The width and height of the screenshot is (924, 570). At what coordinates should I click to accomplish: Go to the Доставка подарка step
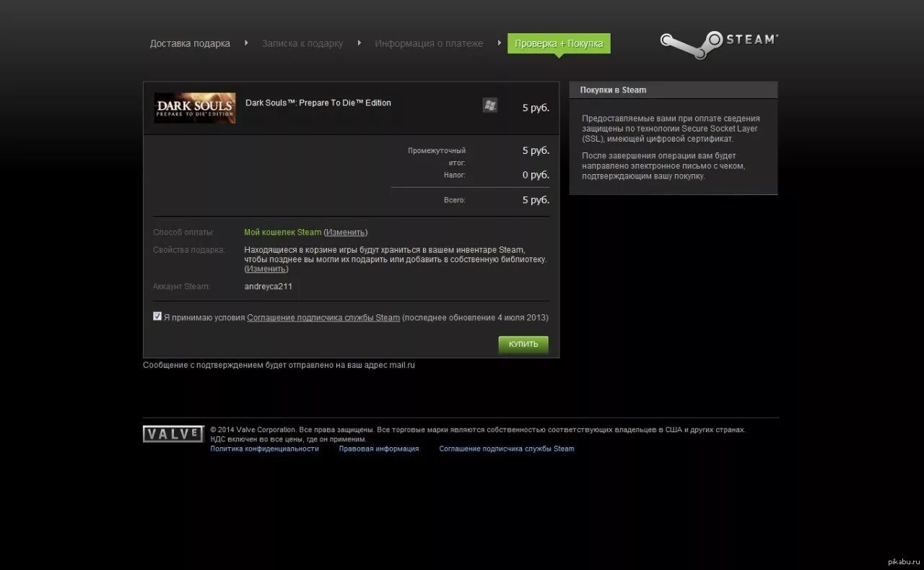(190, 43)
